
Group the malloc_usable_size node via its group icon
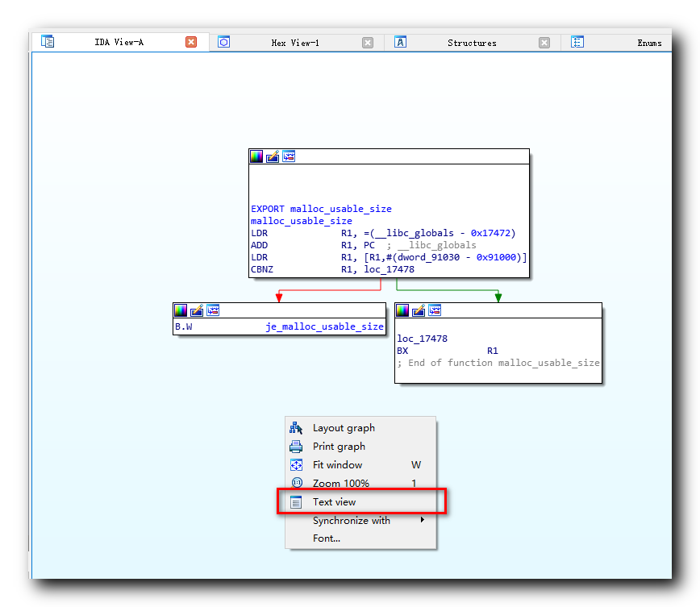coord(289,156)
